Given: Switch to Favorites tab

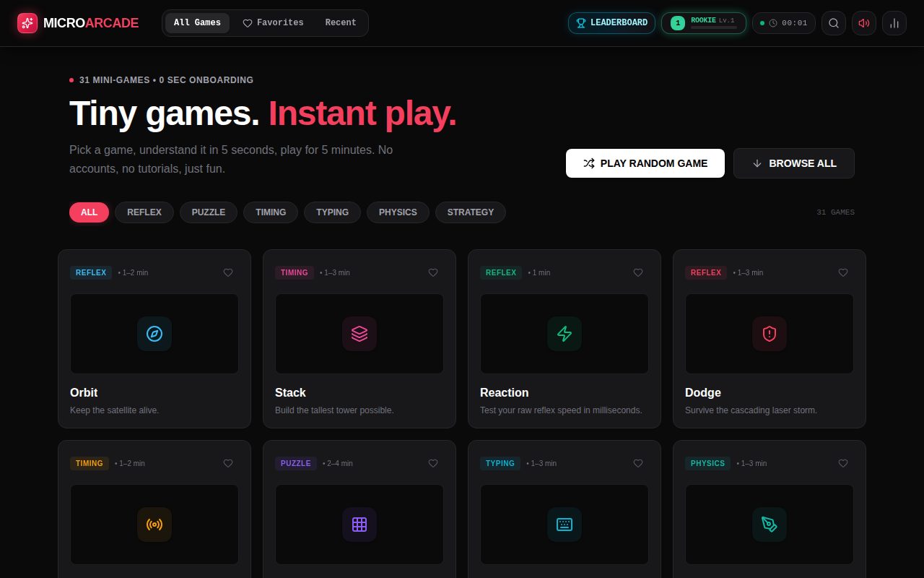Looking at the screenshot, I should pyautogui.click(x=273, y=23).
